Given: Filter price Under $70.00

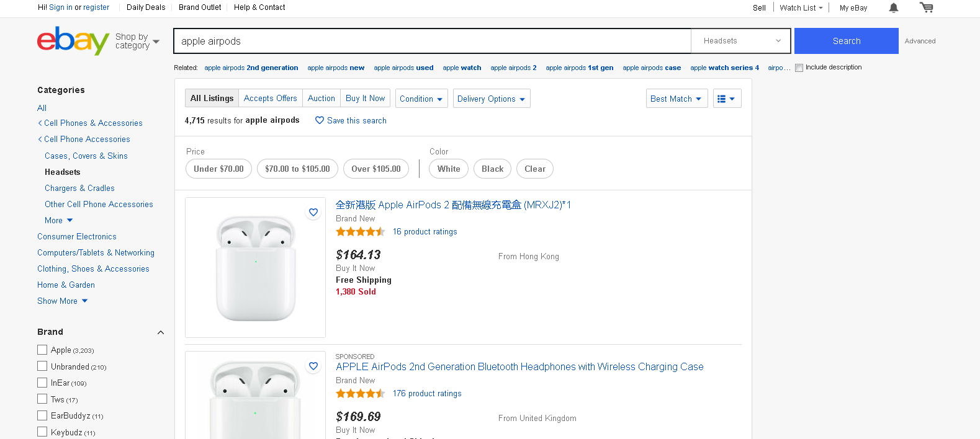Looking at the screenshot, I should click(x=218, y=169).
